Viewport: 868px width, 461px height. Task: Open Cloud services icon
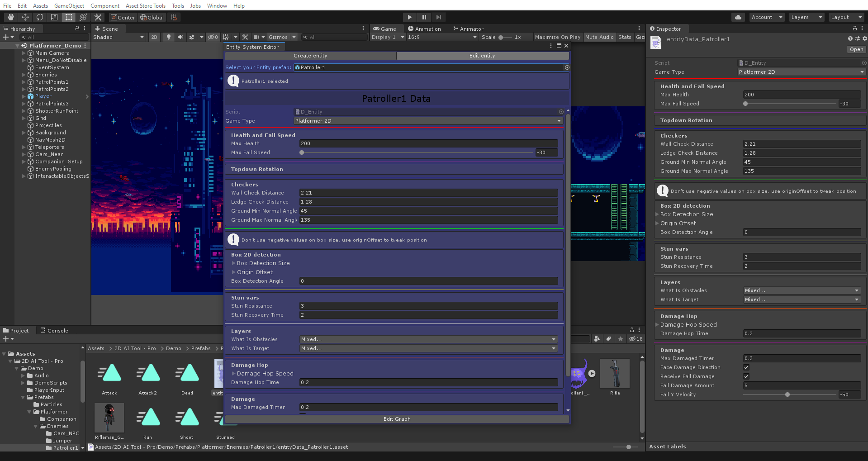point(738,17)
